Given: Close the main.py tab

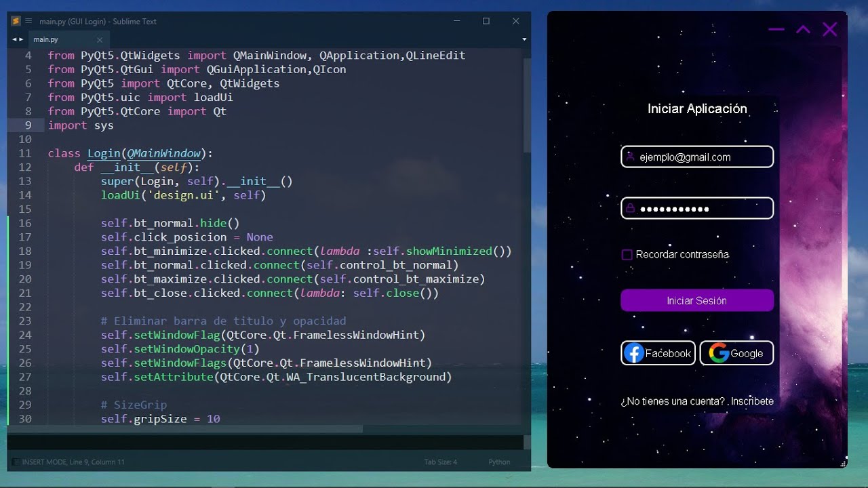Looking at the screenshot, I should point(100,40).
